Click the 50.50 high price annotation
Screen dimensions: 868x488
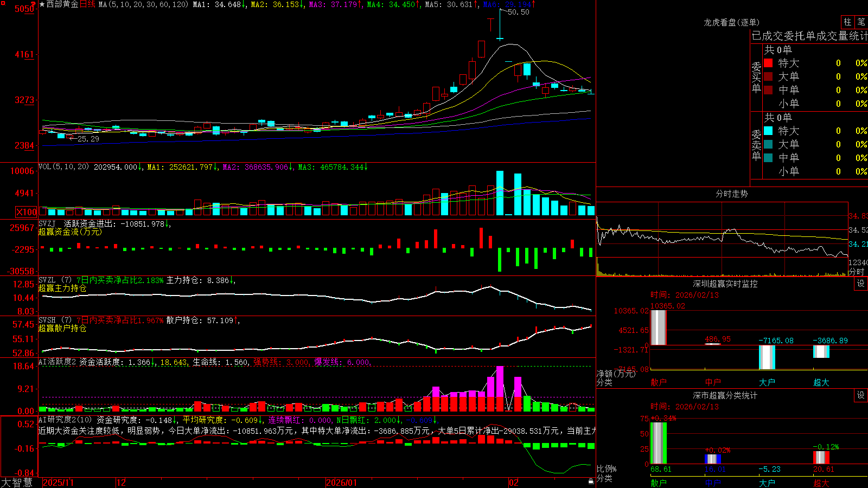pyautogui.click(x=518, y=12)
